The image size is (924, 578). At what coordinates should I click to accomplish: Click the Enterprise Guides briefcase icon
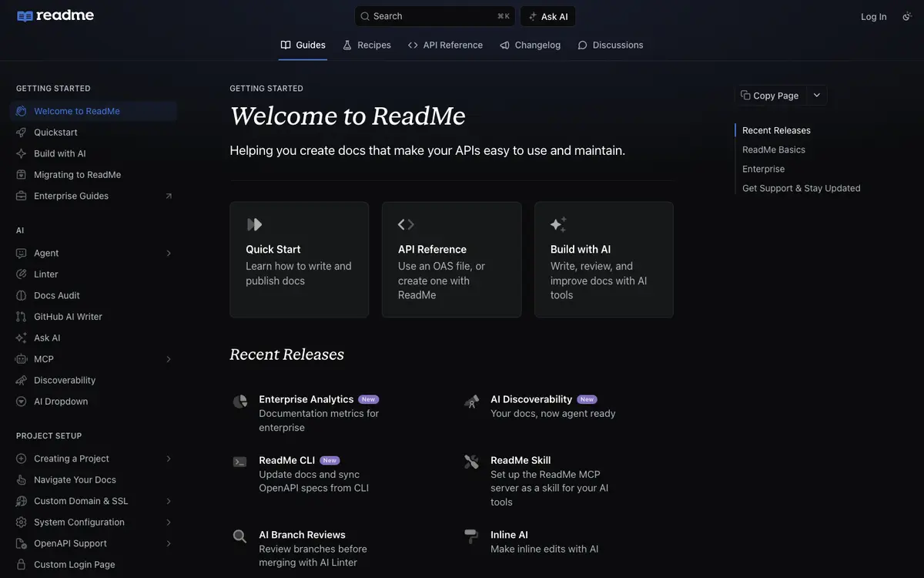coord(21,196)
